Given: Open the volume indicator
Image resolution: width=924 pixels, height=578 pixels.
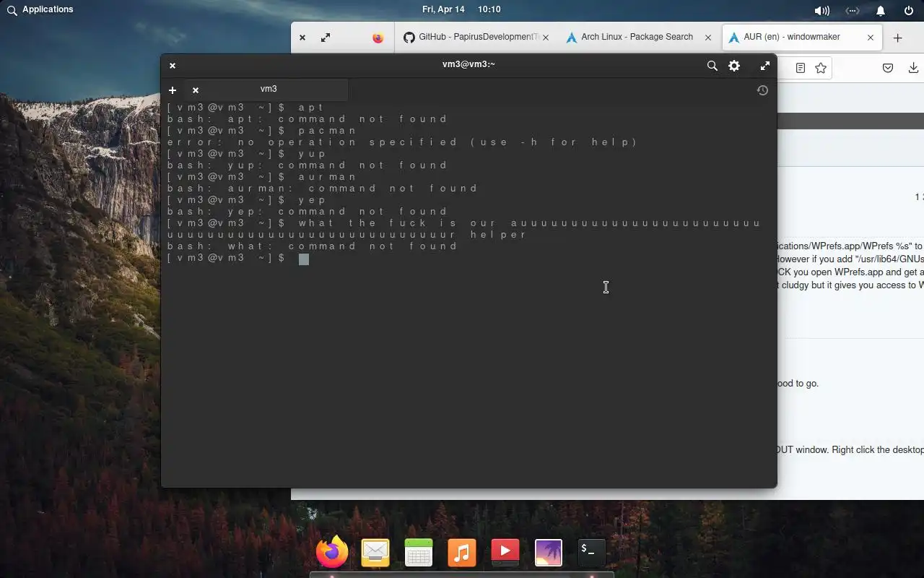Looking at the screenshot, I should click(821, 10).
